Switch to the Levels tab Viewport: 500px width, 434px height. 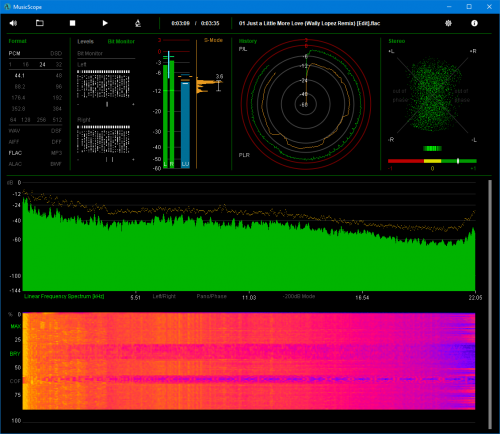click(x=85, y=41)
